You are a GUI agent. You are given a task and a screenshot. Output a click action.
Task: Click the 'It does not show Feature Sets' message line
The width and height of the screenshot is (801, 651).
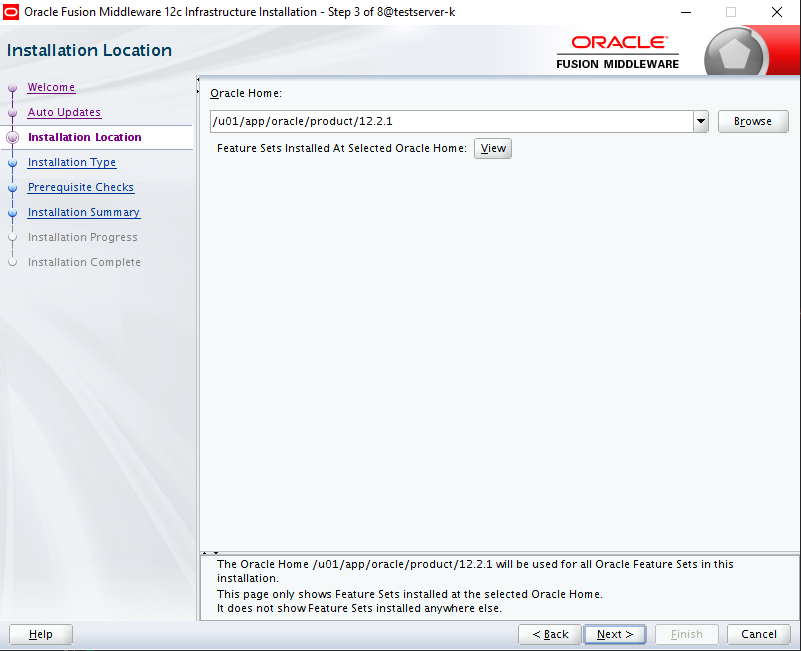pos(359,608)
